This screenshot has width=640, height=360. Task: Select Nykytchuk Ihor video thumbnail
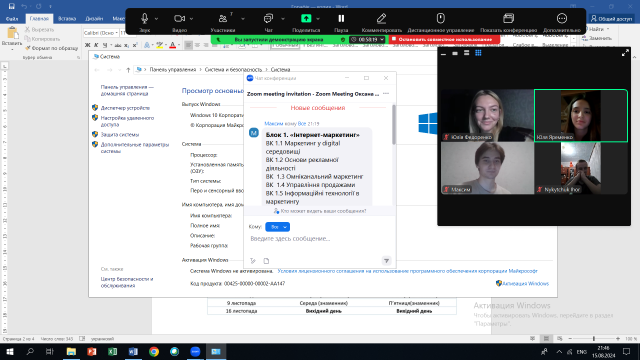tap(581, 168)
